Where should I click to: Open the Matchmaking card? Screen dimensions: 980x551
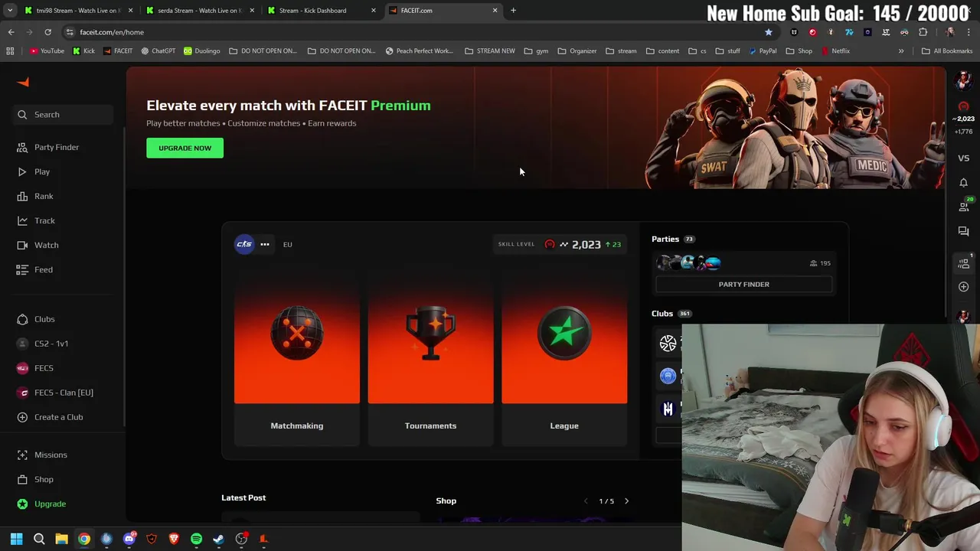coord(297,357)
